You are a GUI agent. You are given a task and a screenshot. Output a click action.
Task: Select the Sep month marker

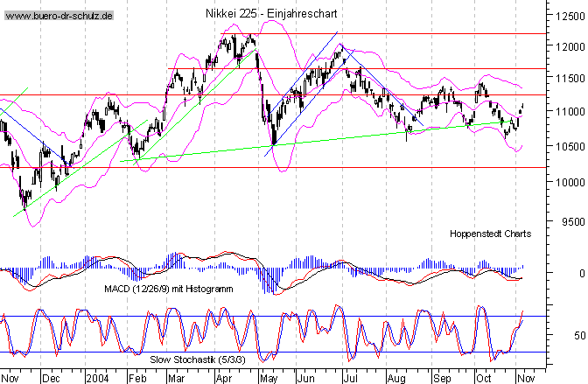click(442, 378)
